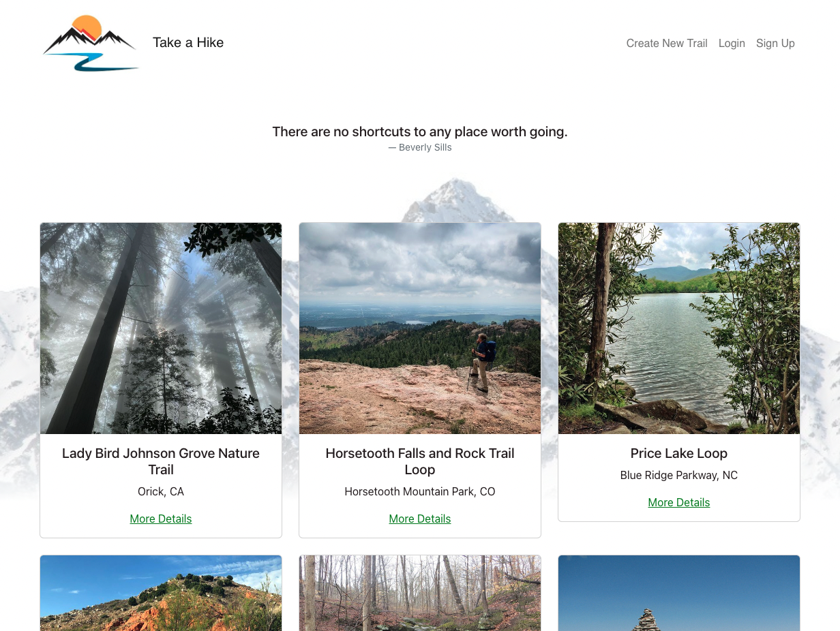The image size is (840, 631).
Task: Select the Lady Bird Johnson Grove Nature Trail title
Action: [x=161, y=461]
